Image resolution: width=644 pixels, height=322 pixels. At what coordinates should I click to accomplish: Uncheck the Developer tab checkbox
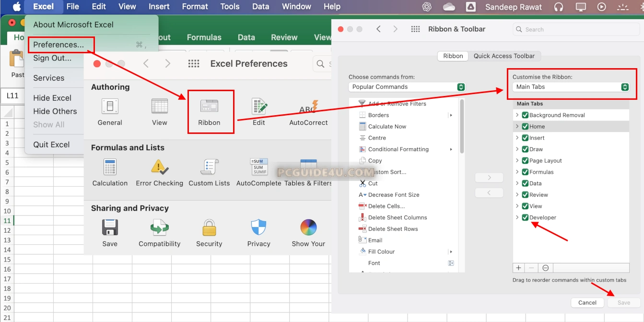point(525,217)
